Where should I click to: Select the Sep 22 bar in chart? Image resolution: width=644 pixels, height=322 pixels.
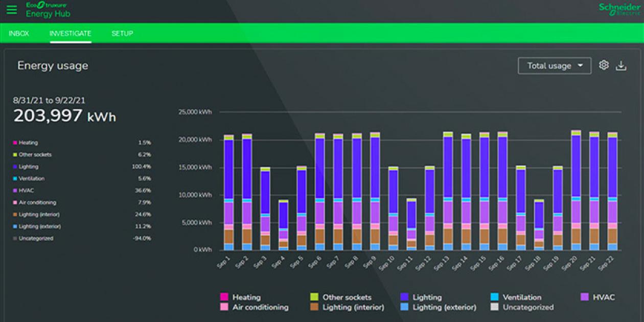coord(612,191)
